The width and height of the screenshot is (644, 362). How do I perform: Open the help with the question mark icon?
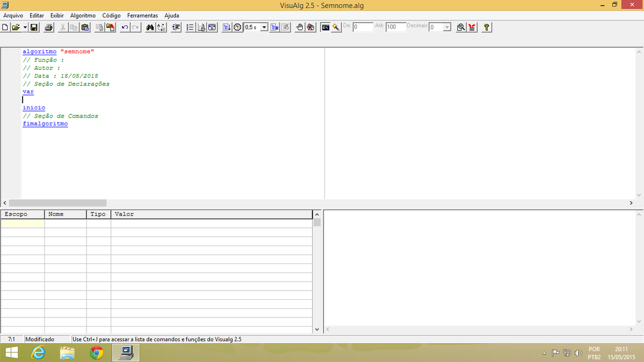click(x=486, y=27)
